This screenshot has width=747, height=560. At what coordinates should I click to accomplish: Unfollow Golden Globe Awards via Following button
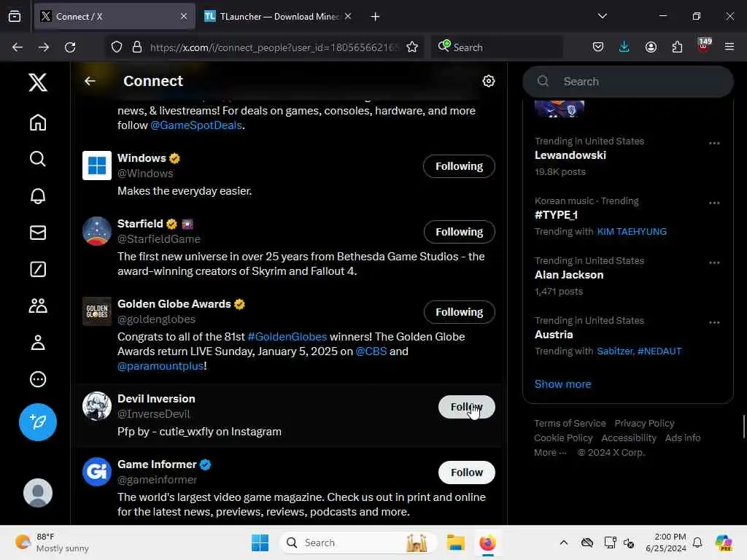459,312
